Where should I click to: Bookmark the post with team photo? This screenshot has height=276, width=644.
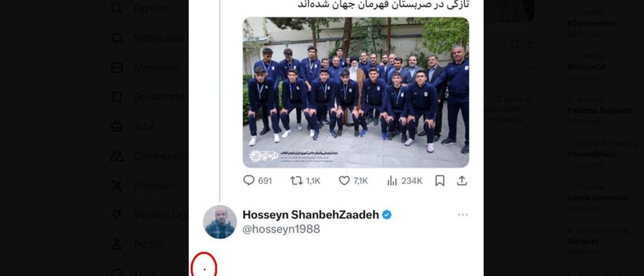[x=440, y=180]
